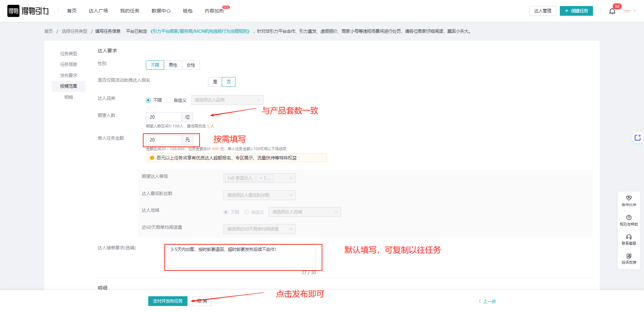Open 近60天商单均阅读量 dropdown
Screen dimensions: 644x312
coord(259,229)
